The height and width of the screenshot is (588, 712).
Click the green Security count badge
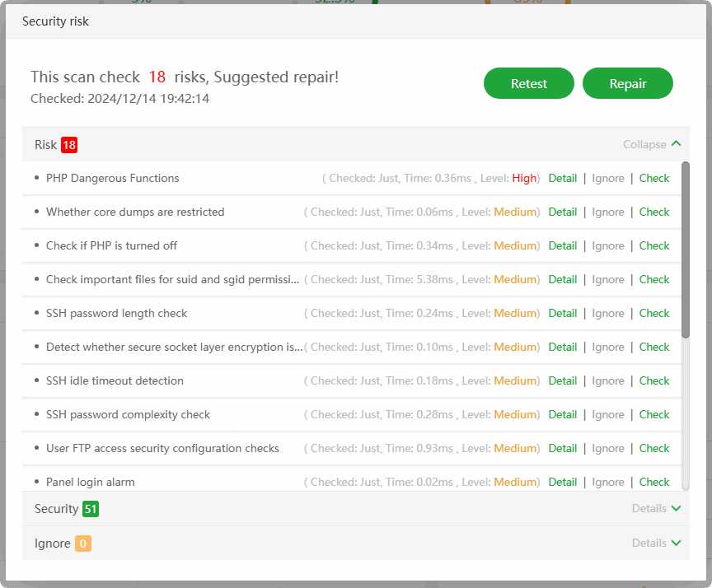(x=91, y=509)
